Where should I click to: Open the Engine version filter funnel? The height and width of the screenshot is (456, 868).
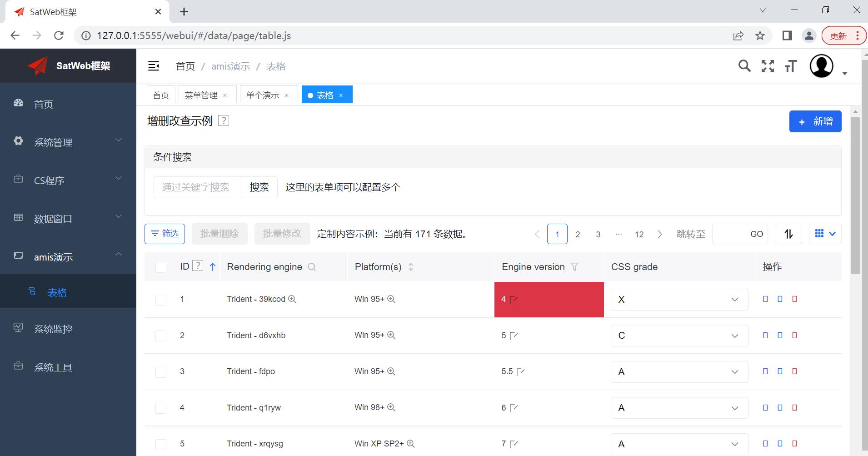coord(574,267)
